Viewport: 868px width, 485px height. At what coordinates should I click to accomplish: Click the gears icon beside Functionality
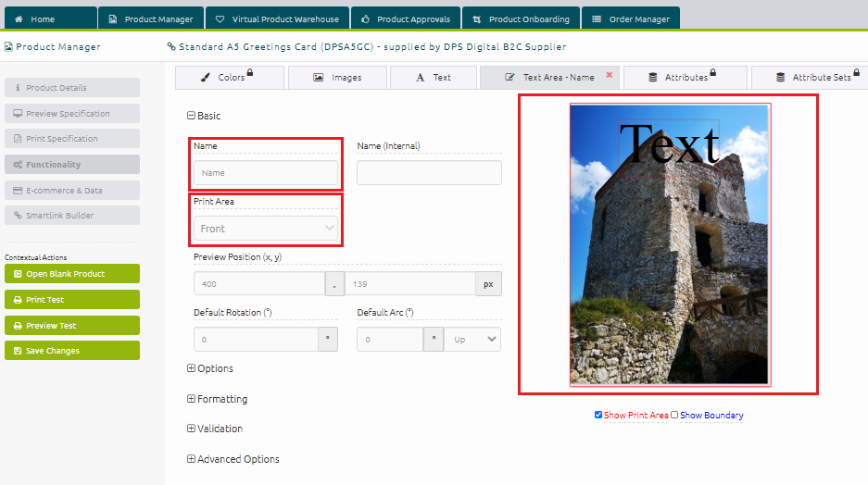pos(18,164)
